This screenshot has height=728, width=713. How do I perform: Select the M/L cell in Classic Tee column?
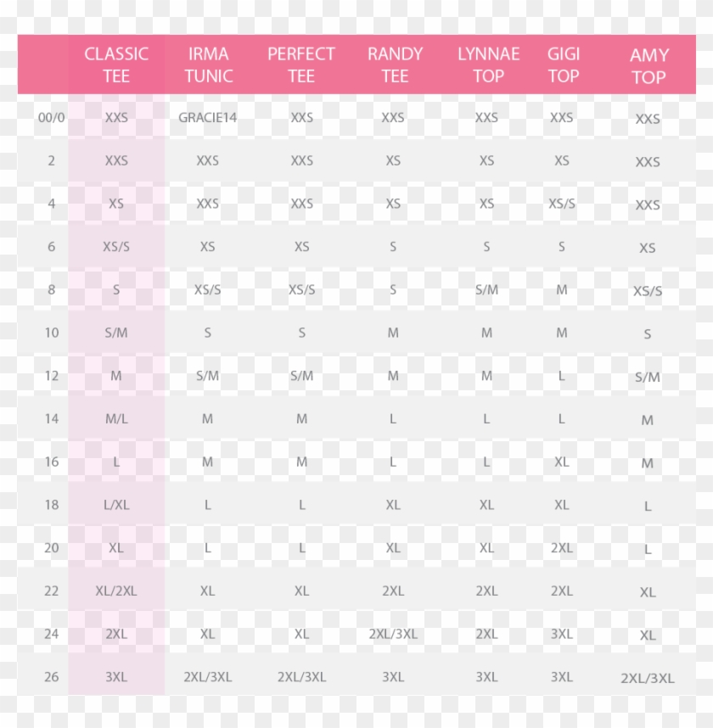(x=116, y=418)
